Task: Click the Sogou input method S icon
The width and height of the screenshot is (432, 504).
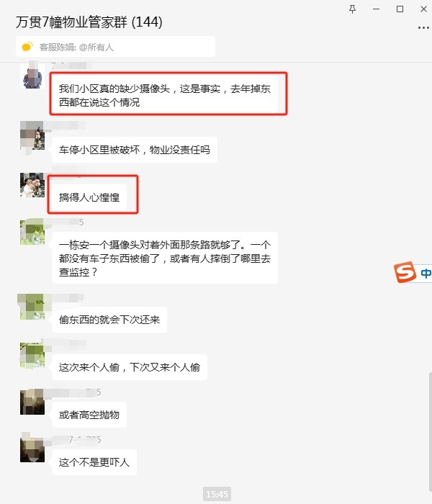Action: coord(405,272)
